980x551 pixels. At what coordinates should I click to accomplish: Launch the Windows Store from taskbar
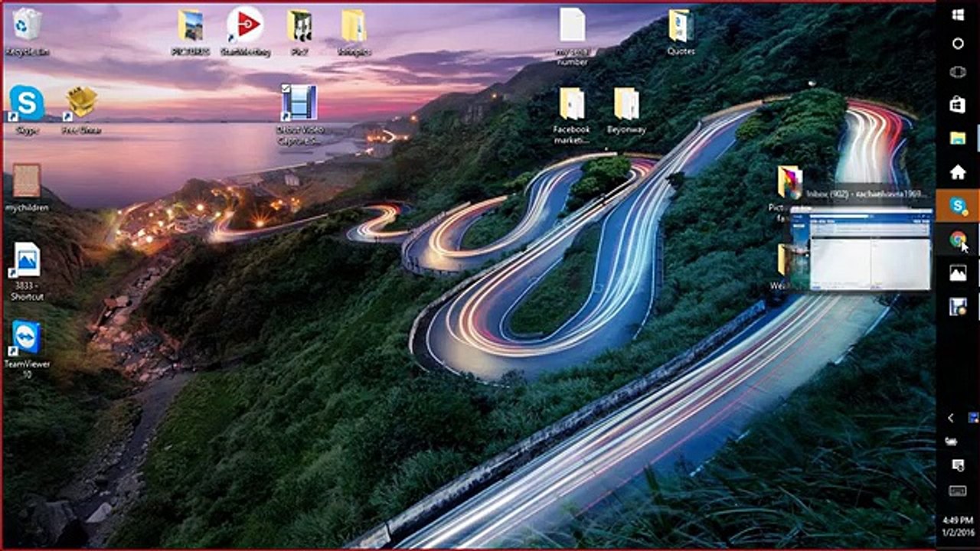click(x=958, y=105)
